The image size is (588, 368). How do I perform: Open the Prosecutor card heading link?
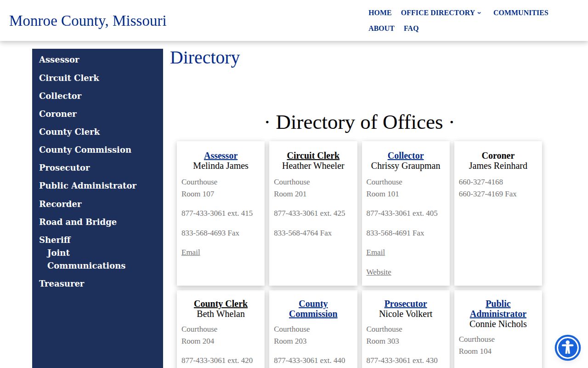click(406, 304)
